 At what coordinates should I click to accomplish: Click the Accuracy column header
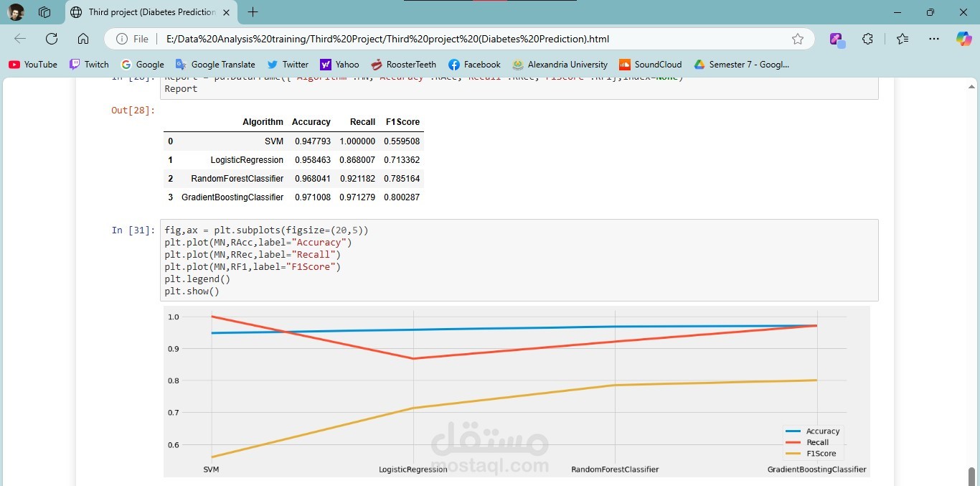311,122
